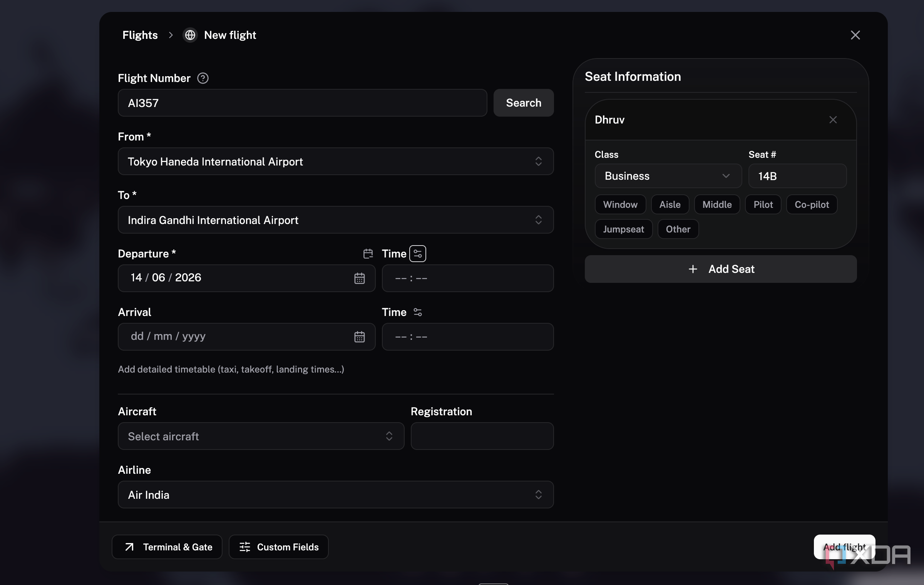Image resolution: width=924 pixels, height=585 pixels.
Task: Open the From airport dropdown
Action: coord(336,161)
